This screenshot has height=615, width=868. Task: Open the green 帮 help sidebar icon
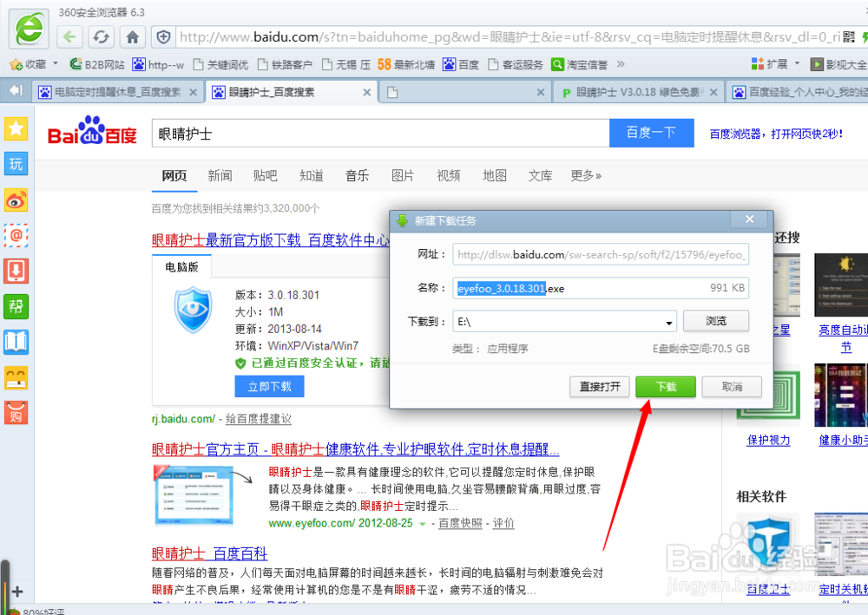point(16,306)
